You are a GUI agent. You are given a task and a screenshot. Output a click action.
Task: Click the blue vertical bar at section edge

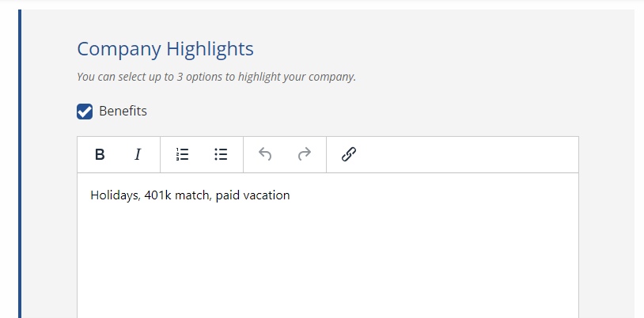(21, 158)
